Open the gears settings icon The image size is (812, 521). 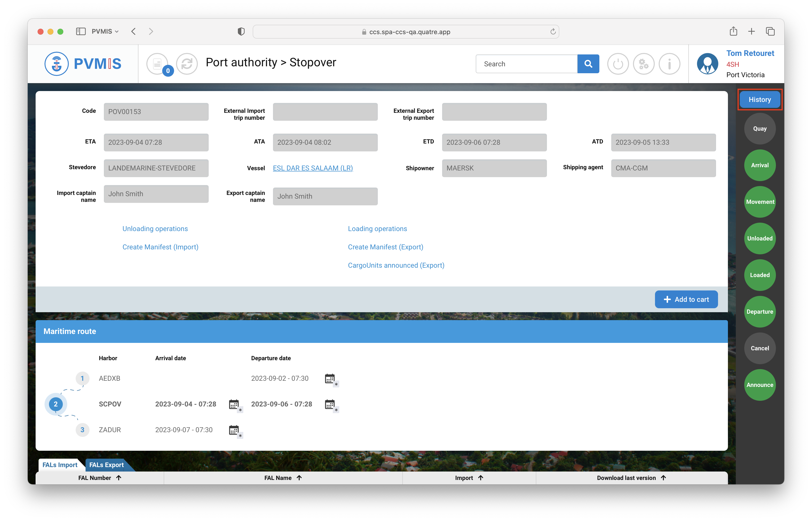(643, 64)
